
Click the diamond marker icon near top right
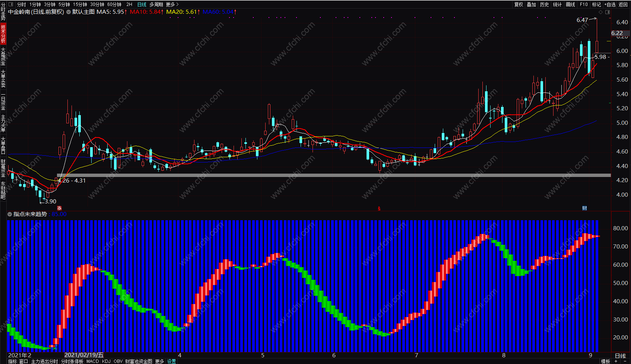[x=600, y=12]
